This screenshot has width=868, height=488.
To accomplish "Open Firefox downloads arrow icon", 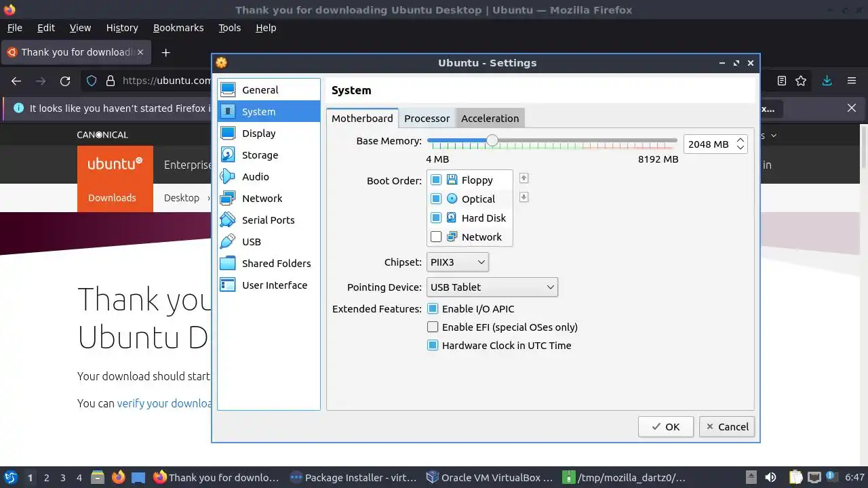I will (x=827, y=81).
